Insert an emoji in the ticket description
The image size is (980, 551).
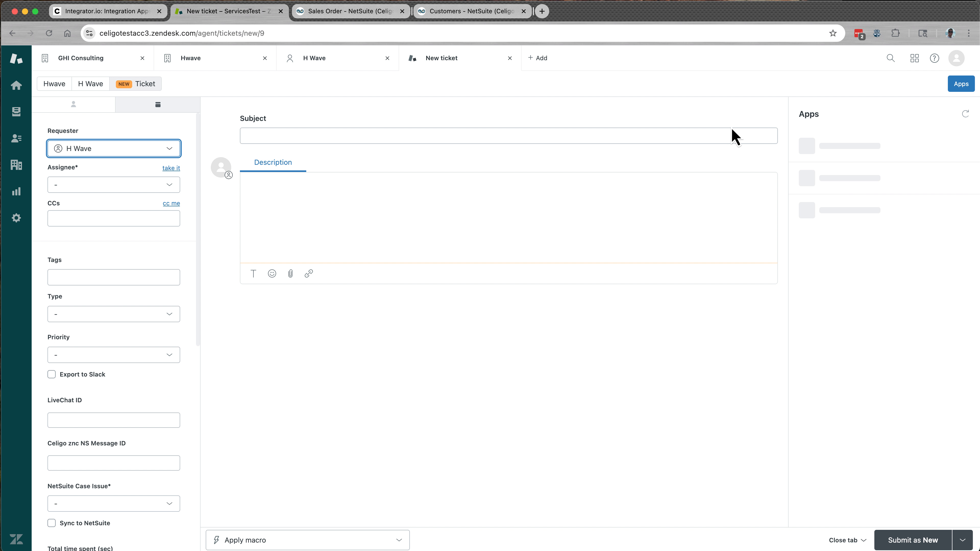coord(272,273)
